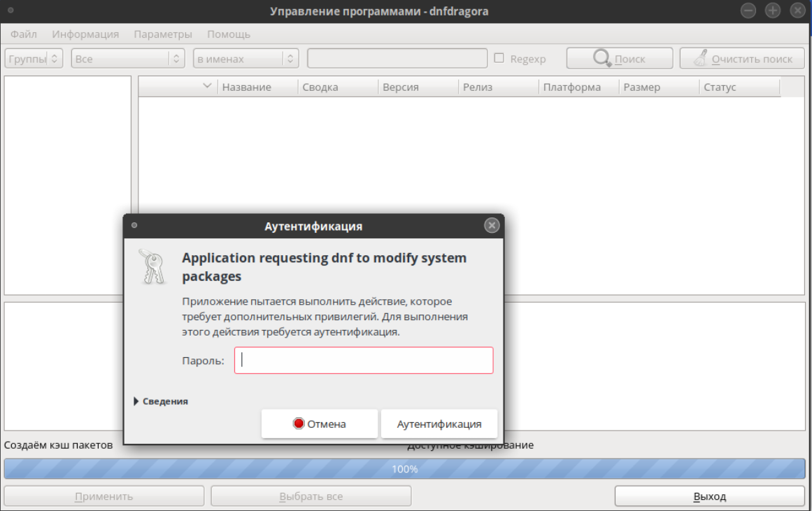Sort by the Релиз column header
This screenshot has width=812, height=511.
coord(498,87)
